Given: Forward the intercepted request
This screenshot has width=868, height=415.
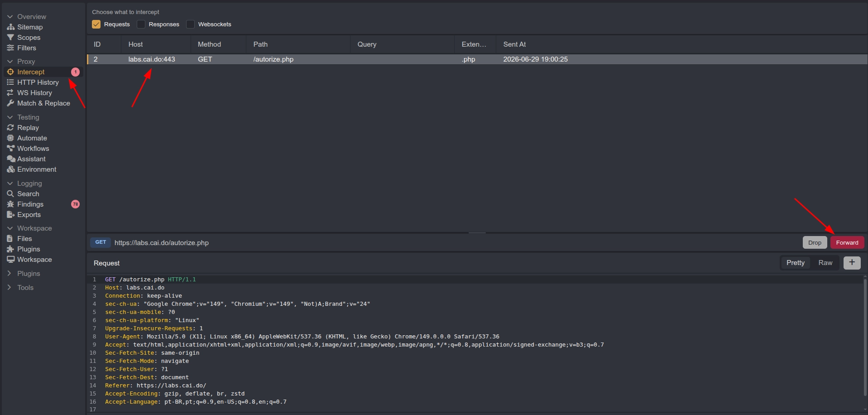Looking at the screenshot, I should click(x=847, y=243).
